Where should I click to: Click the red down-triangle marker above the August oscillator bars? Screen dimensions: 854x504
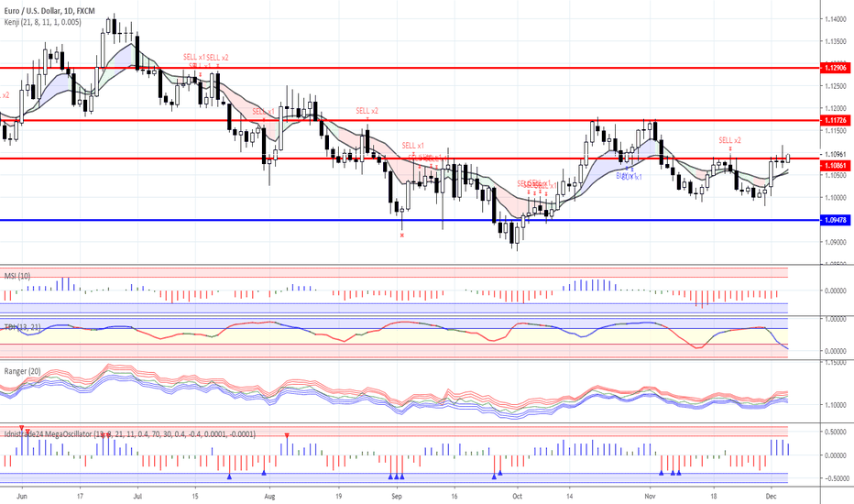click(287, 435)
